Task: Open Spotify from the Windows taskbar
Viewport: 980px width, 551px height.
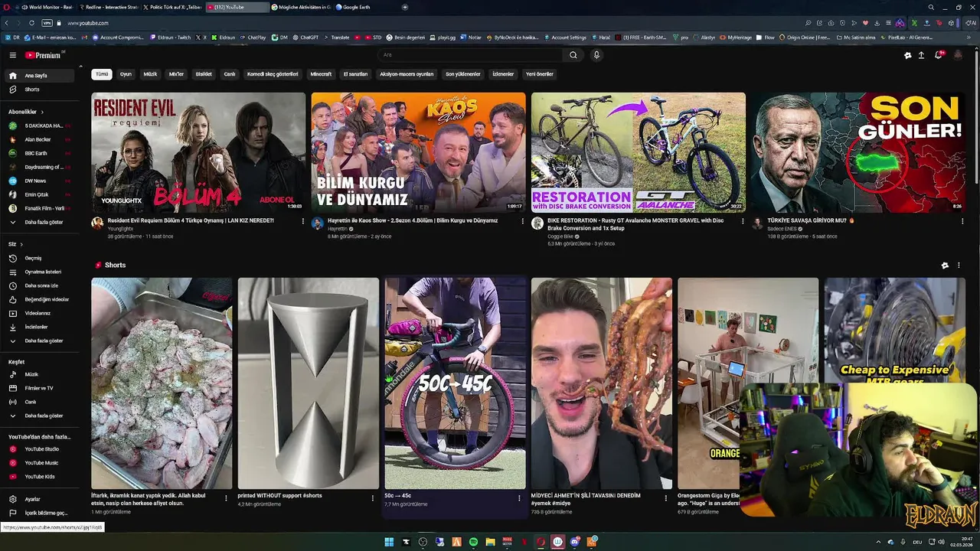Action: coord(473,542)
